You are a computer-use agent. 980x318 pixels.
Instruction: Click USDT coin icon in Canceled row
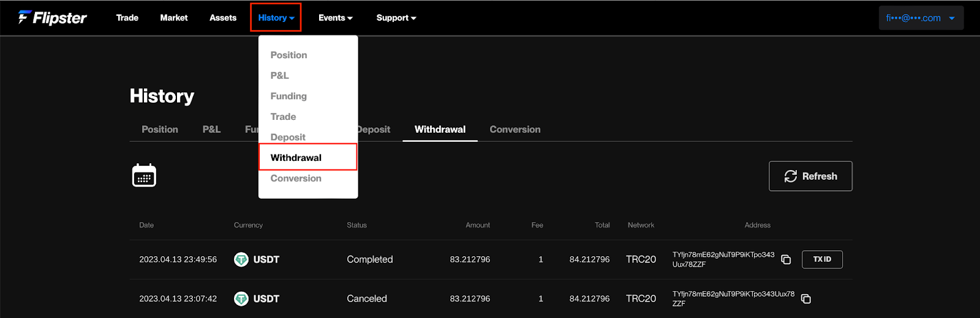241,298
